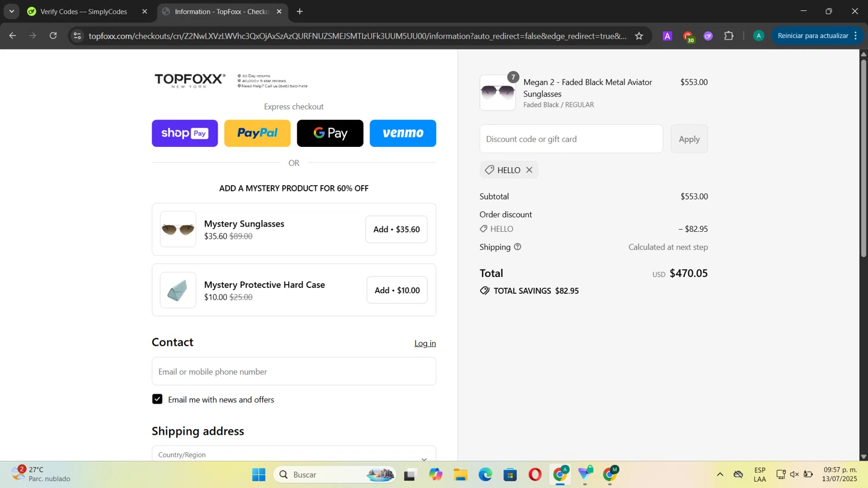
Task: Switch ESP LAA keyboard language
Action: [760, 474]
